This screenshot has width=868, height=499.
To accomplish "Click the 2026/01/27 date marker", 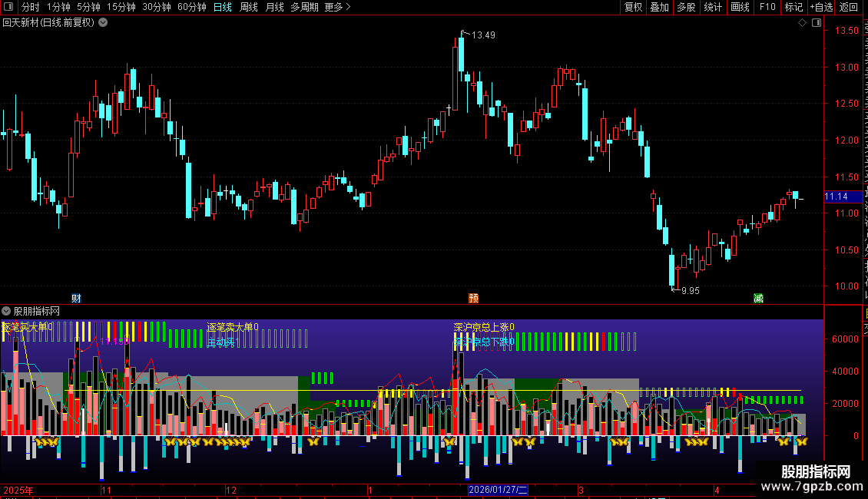I will click(498, 490).
